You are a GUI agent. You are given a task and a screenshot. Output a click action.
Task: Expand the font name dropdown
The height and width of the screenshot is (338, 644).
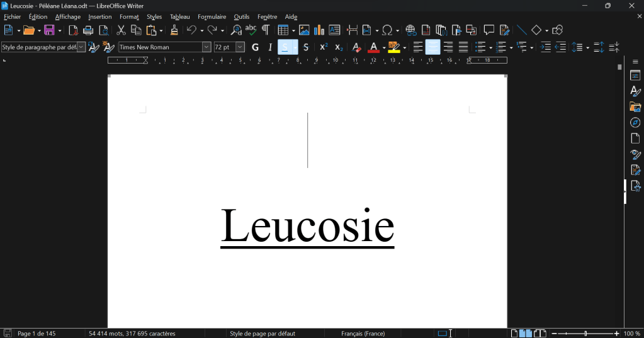coord(206,47)
